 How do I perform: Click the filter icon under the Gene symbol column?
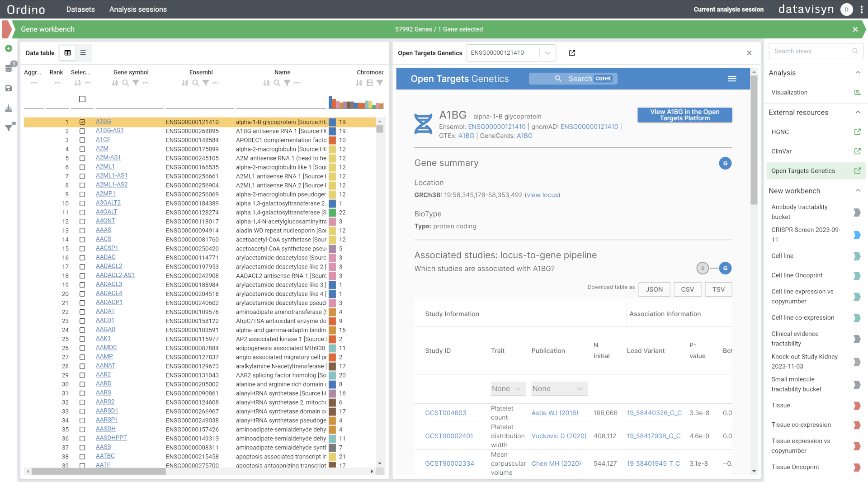(x=135, y=83)
